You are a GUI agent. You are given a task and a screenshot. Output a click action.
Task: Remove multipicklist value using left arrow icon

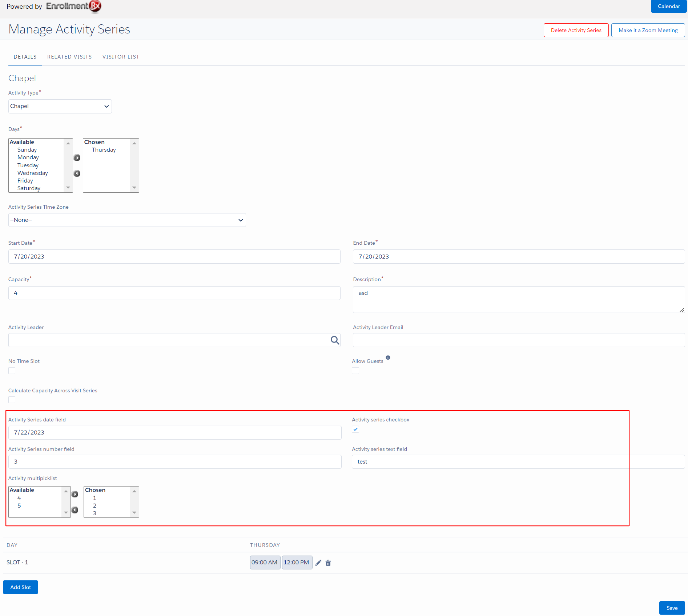point(75,510)
